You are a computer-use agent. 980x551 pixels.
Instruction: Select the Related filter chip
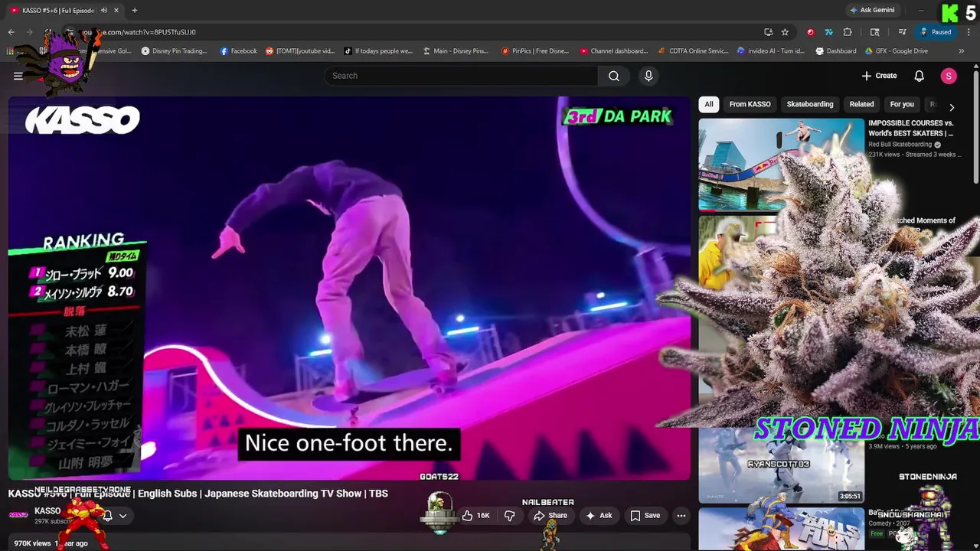(861, 104)
